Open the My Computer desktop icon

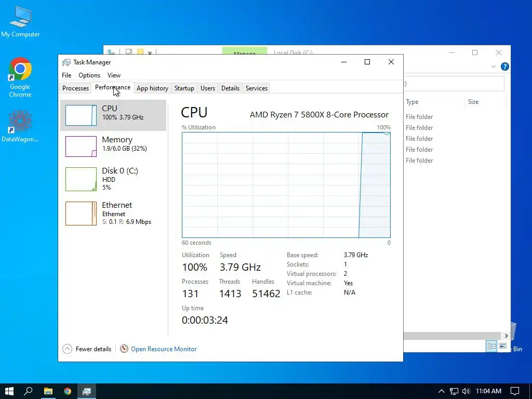(20, 22)
